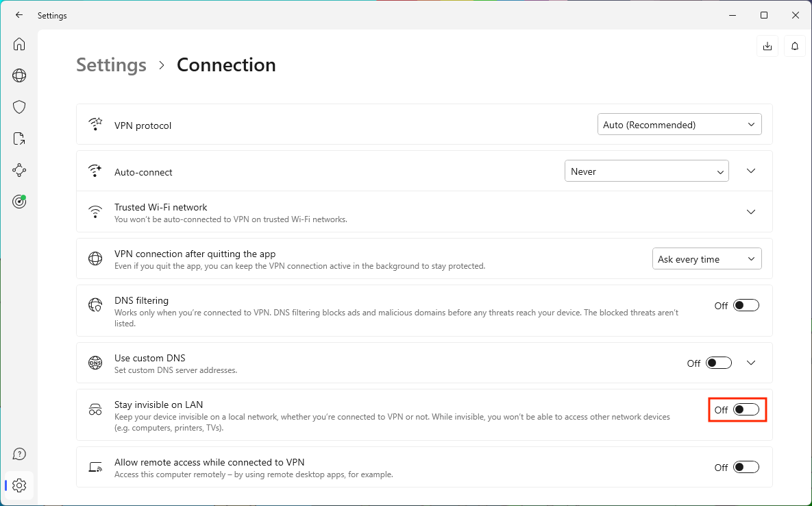Open the VPN protocol dropdown
The width and height of the screenshot is (812, 506).
coord(679,125)
